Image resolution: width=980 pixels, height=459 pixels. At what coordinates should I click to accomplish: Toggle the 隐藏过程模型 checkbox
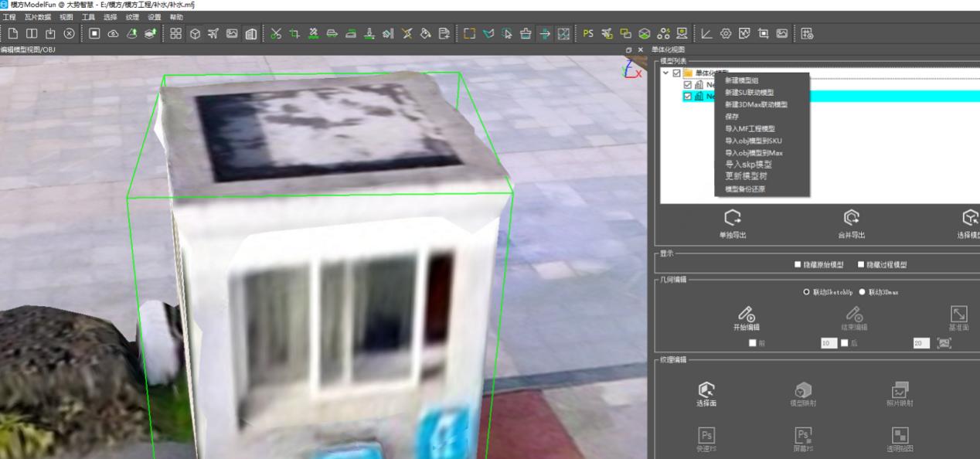[861, 264]
